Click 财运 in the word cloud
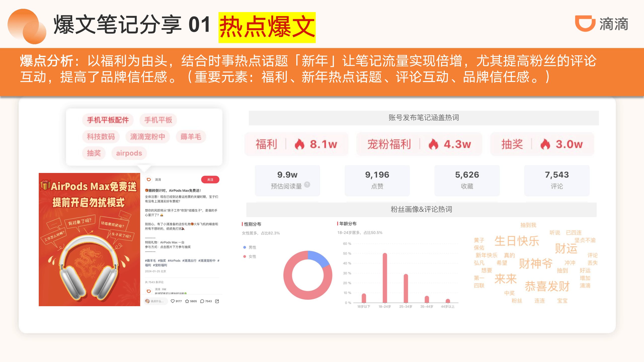The width and height of the screenshot is (644, 362). (566, 248)
